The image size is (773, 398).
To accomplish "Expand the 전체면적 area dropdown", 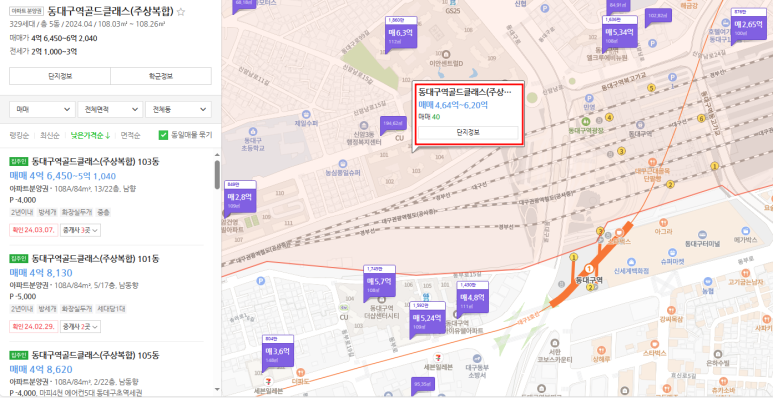I will [x=110, y=109].
